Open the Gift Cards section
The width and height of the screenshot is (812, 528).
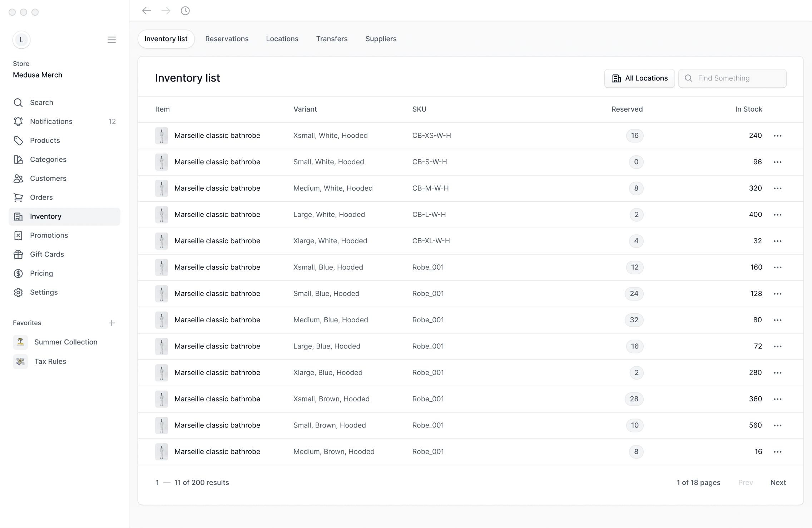point(47,254)
